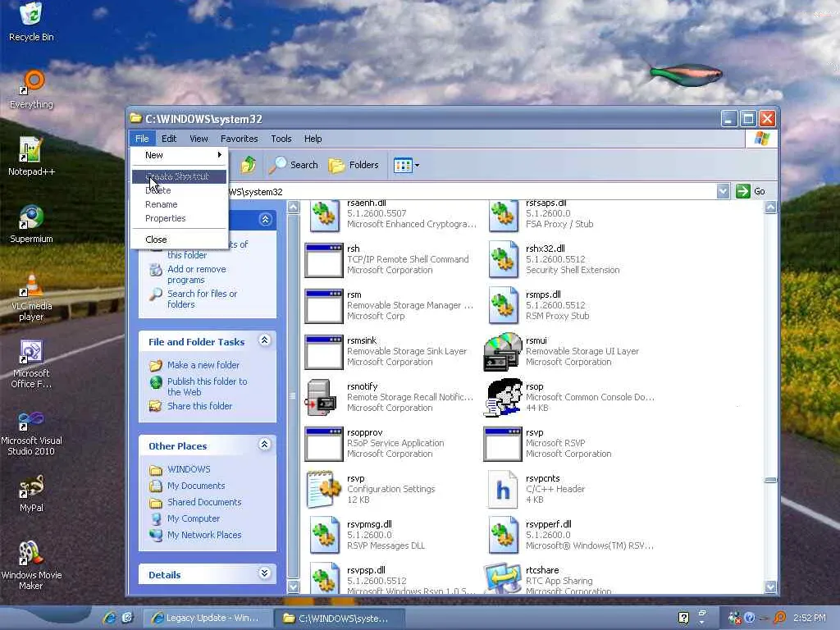Expand the Details panel
Viewport: 840px width, 630px height.
click(265, 573)
